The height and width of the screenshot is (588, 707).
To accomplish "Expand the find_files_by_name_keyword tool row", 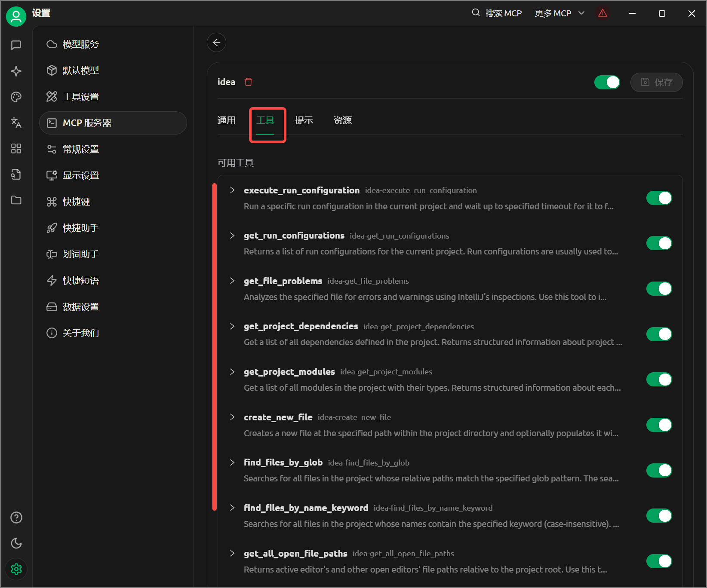I will [232, 508].
